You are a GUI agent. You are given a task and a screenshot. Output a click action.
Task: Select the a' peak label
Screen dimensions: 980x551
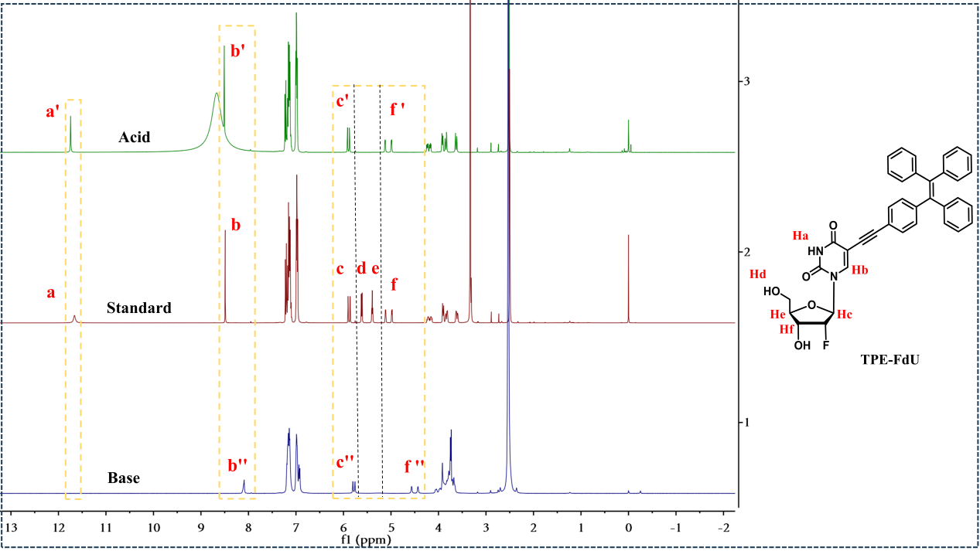(x=53, y=112)
